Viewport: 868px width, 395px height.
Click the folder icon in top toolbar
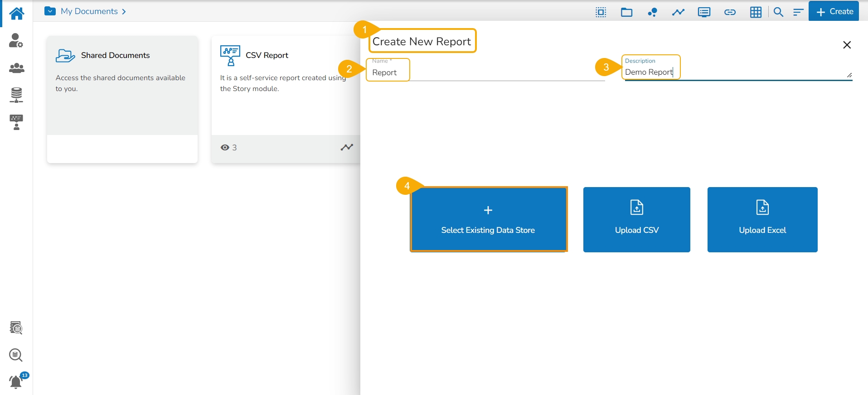pos(627,12)
